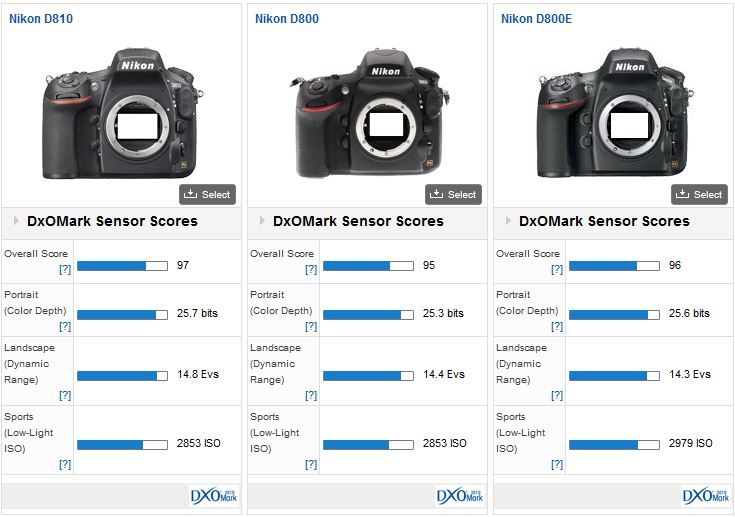Open help [?] for D800 Landscape Dynamic Range
735x517 pixels.
coord(310,395)
